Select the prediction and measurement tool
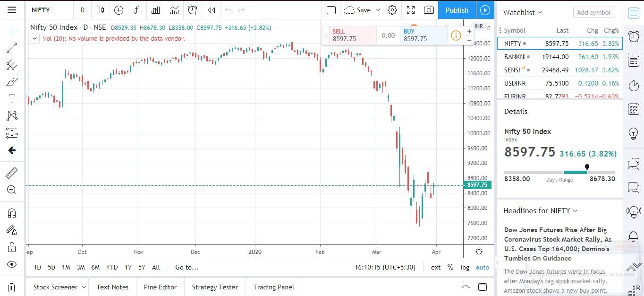Image resolution: width=644 pixels, height=296 pixels. [12, 133]
